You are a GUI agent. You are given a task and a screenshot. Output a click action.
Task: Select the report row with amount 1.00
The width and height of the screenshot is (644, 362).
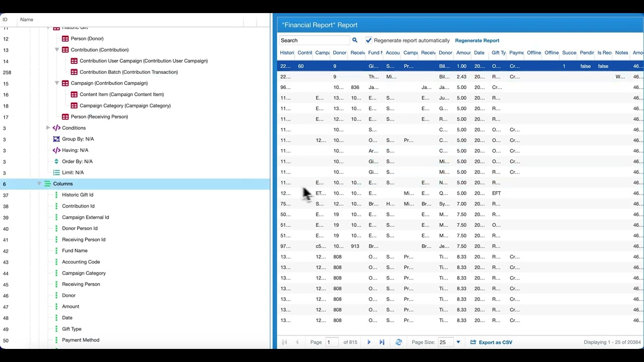click(460, 66)
